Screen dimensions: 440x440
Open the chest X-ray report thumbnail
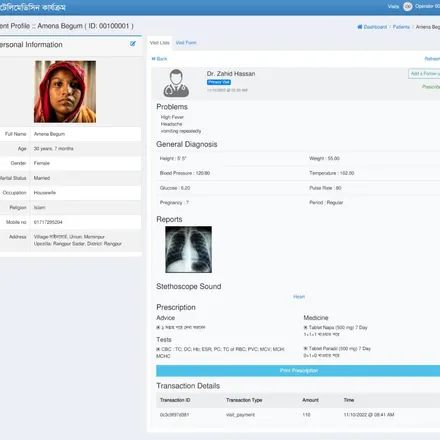point(188,249)
